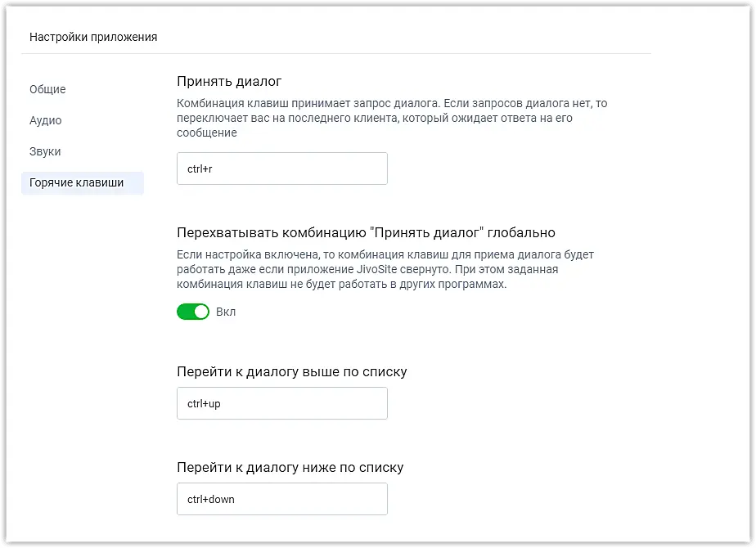Screen dimensions: 756x548
Task: Click the Вкл label beside the switch
Action: pyautogui.click(x=226, y=312)
